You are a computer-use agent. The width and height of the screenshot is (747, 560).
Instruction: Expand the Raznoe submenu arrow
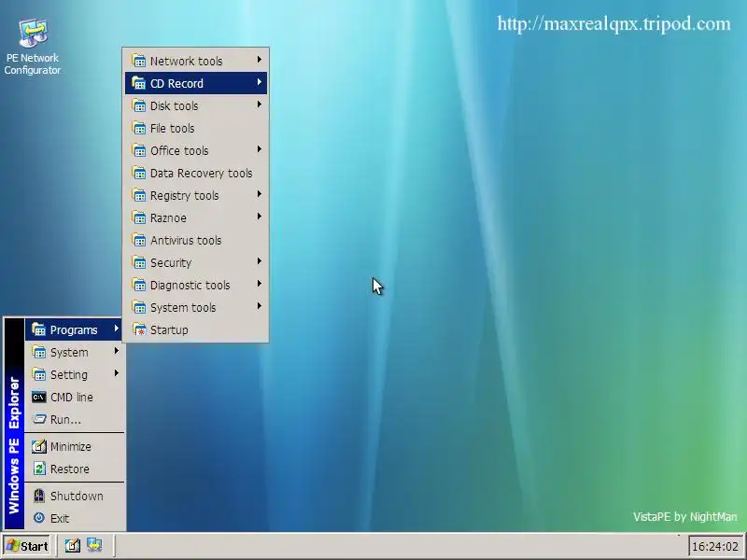(260, 217)
